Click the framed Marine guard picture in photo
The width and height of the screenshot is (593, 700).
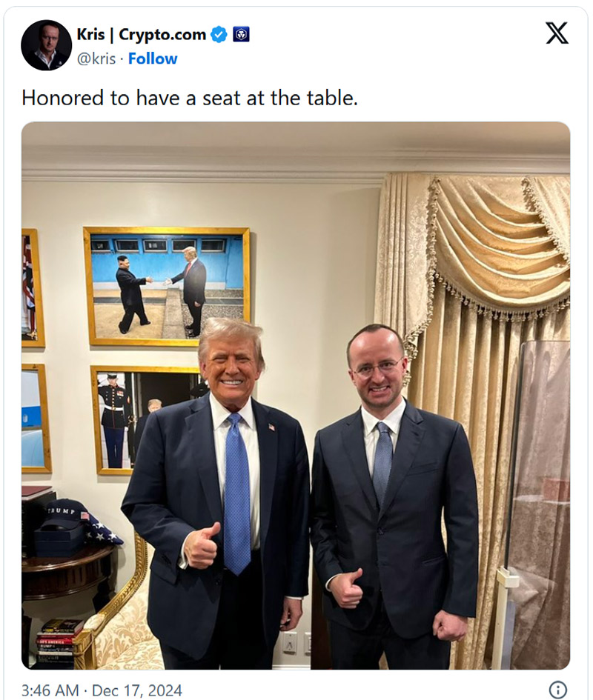pyautogui.click(x=145, y=420)
